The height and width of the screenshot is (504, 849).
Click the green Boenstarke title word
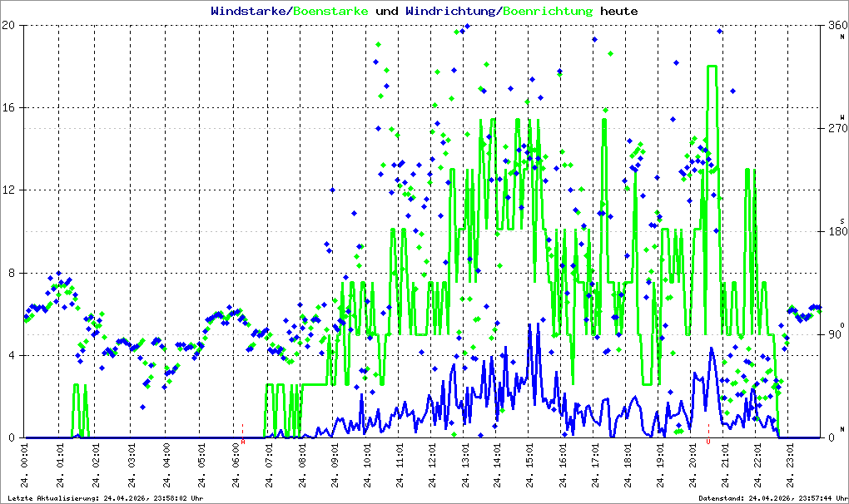tap(330, 11)
